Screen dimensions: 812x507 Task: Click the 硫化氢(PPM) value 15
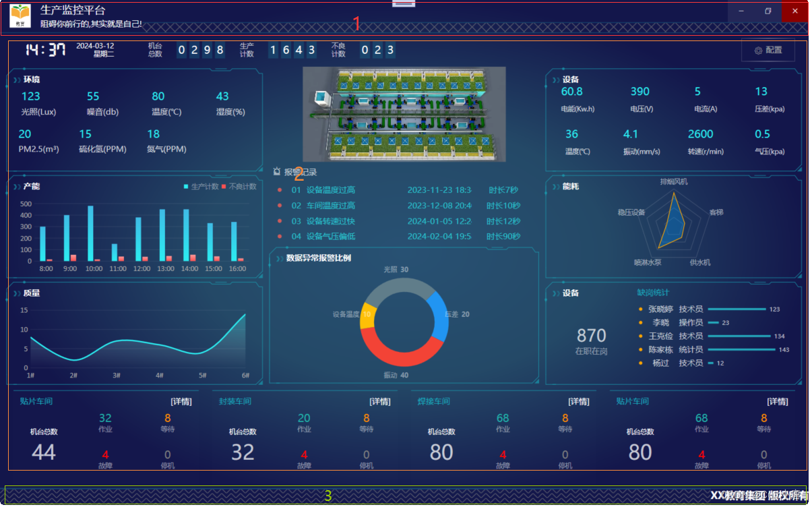tap(86, 134)
